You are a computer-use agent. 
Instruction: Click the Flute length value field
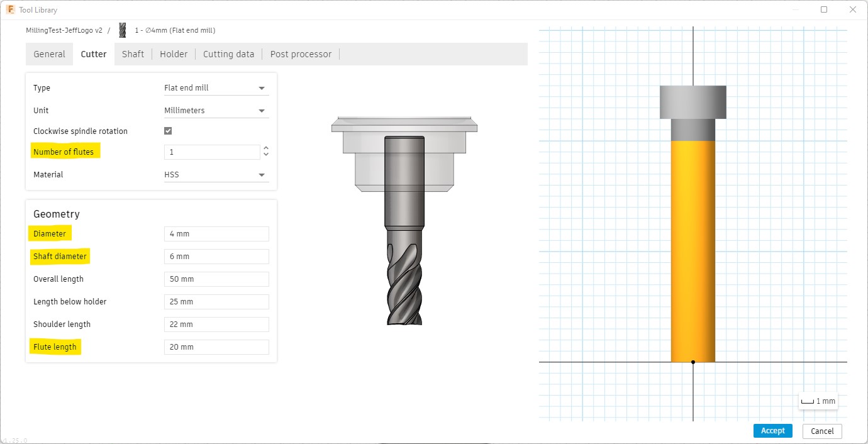coord(216,347)
